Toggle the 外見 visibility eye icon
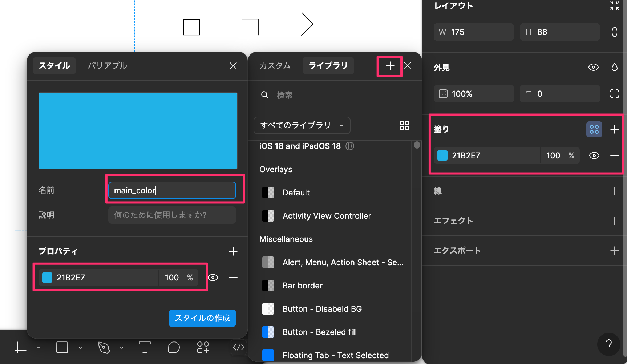The image size is (627, 364). pos(594,67)
